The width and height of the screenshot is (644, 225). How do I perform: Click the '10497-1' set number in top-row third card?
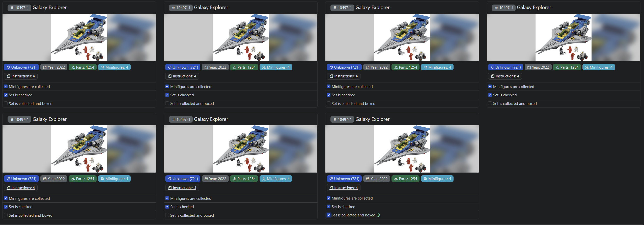345,8
